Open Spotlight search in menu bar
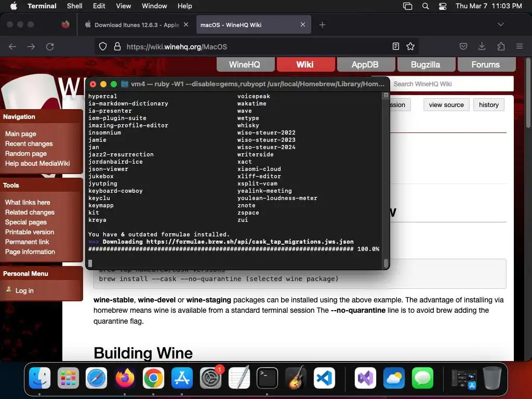Screen dimensions: 532x399 point(425,6)
